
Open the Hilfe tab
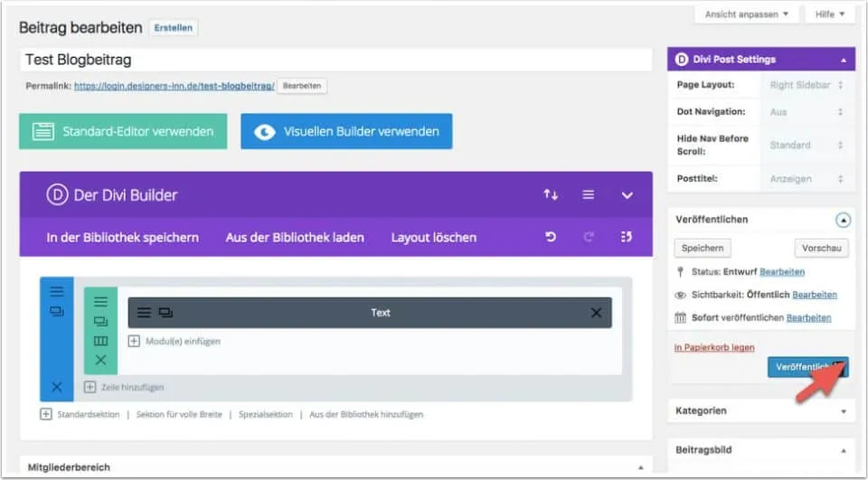(829, 14)
